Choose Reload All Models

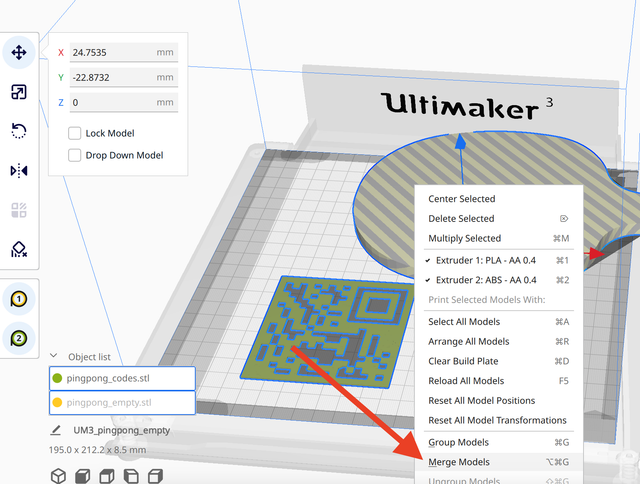[498, 381]
